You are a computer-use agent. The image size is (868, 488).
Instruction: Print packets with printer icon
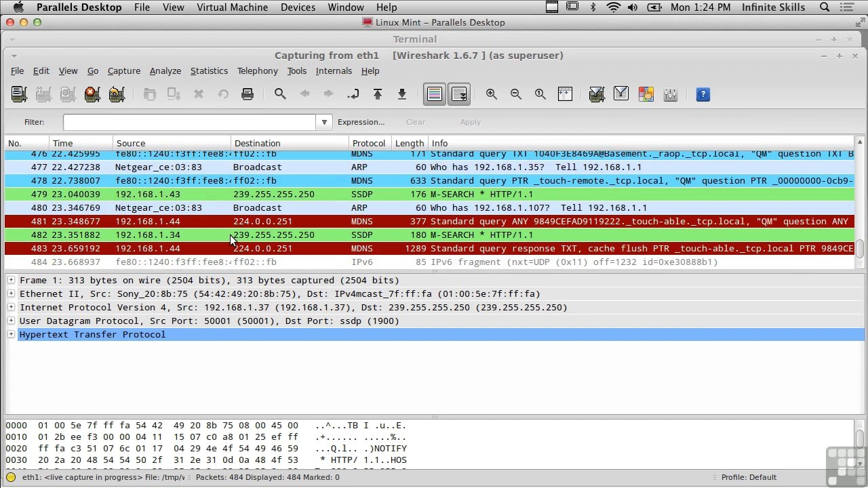[x=248, y=94]
